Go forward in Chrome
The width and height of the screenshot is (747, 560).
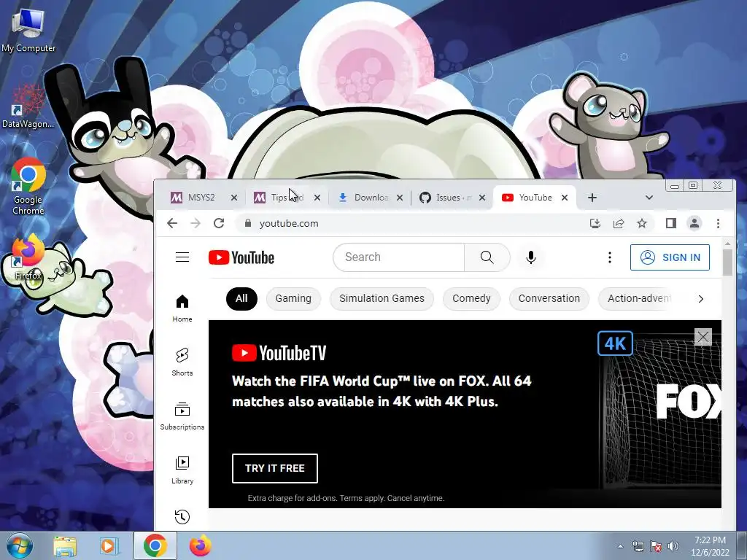pos(196,223)
